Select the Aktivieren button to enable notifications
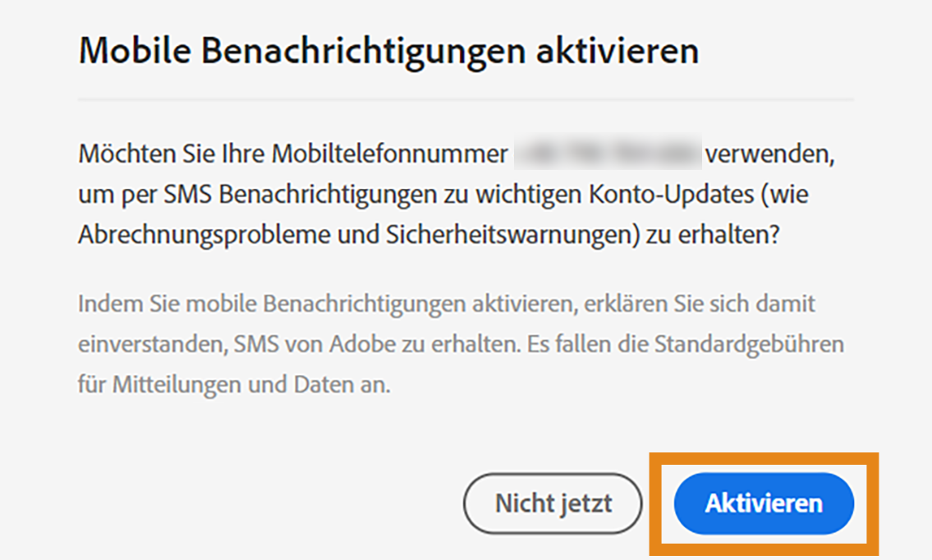The width and height of the screenshot is (932, 560). coord(764,503)
